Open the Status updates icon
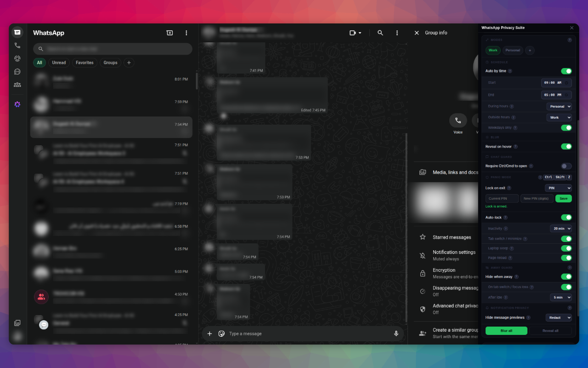This screenshot has width=588, height=368. (x=17, y=58)
